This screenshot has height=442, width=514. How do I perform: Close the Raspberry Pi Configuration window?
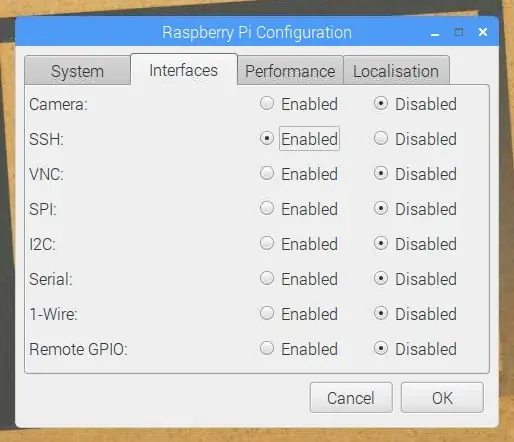coord(483,32)
